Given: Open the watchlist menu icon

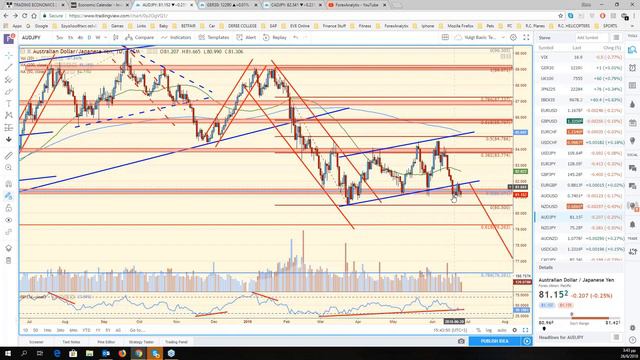Looking at the screenshot, I should point(616,38).
